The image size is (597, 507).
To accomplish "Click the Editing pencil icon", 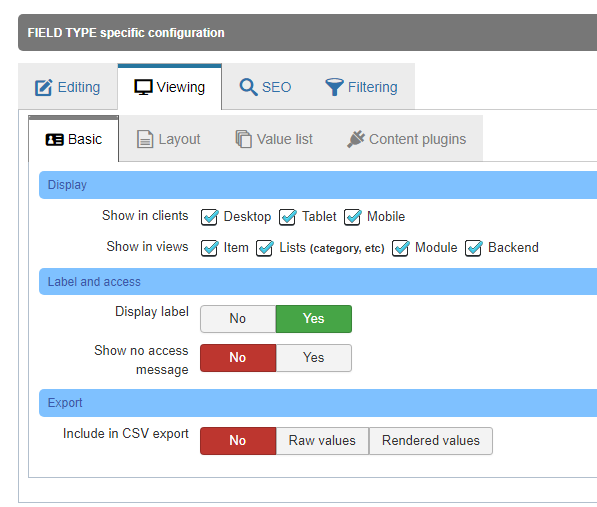I will click(43, 87).
